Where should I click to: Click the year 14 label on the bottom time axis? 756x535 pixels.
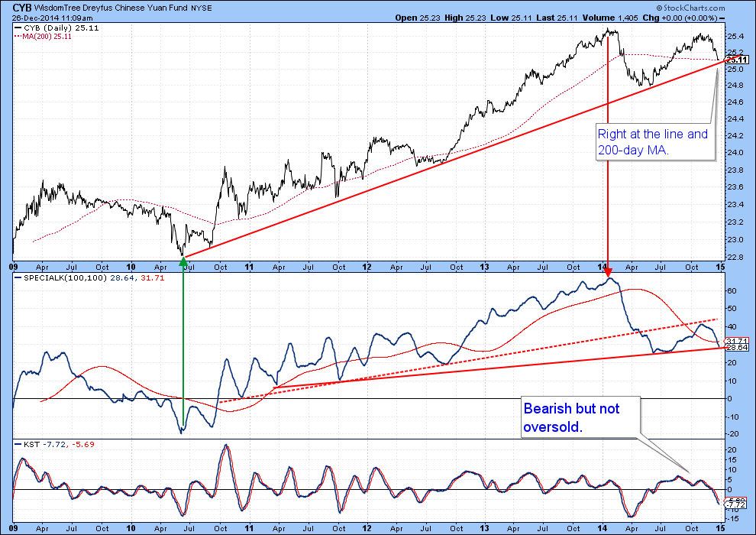[x=603, y=528]
